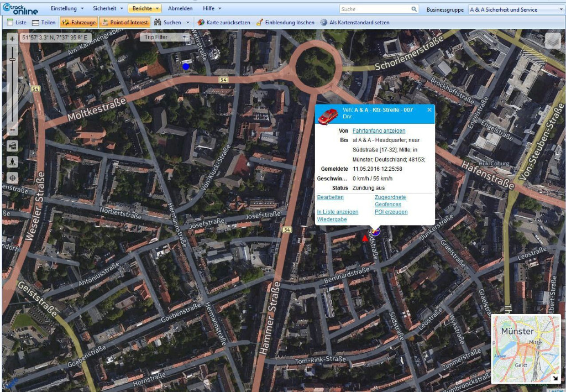Click the Karte zurücksetzen globe icon

pyautogui.click(x=201, y=22)
